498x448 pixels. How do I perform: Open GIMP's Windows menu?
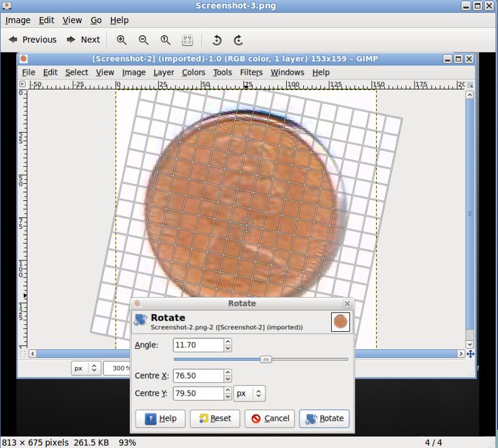click(287, 72)
